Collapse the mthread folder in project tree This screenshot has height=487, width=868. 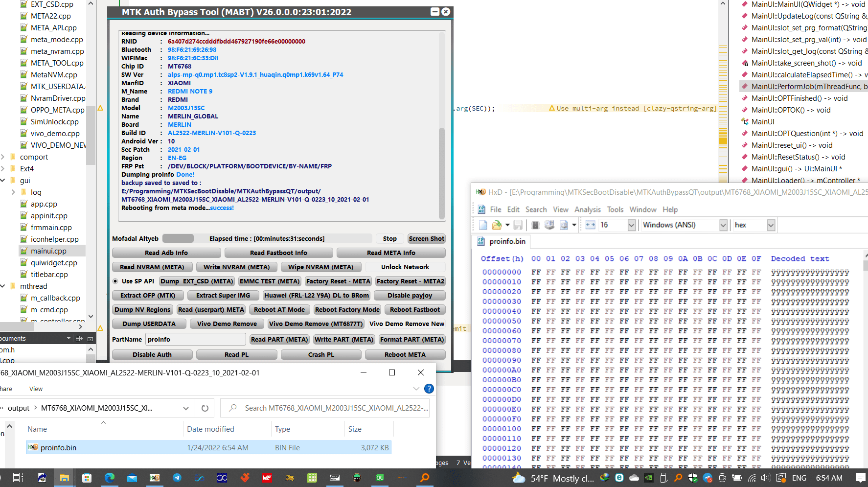pos(3,286)
